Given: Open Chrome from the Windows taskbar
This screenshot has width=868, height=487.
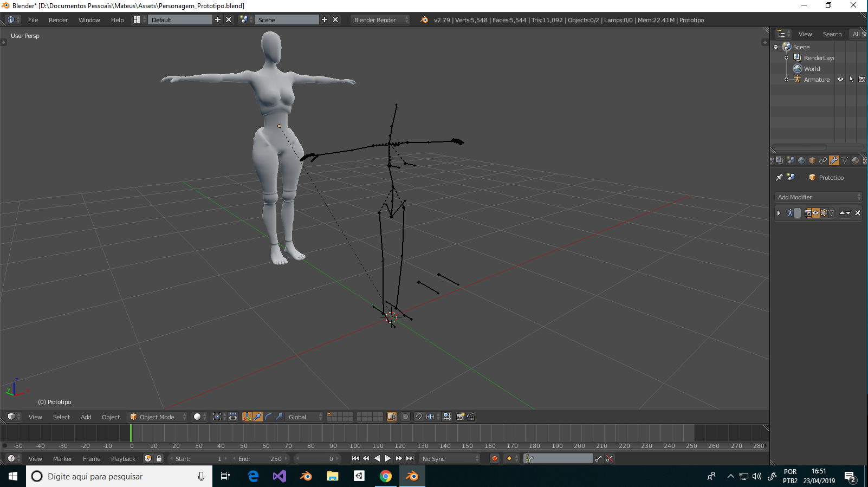Looking at the screenshot, I should (x=386, y=476).
